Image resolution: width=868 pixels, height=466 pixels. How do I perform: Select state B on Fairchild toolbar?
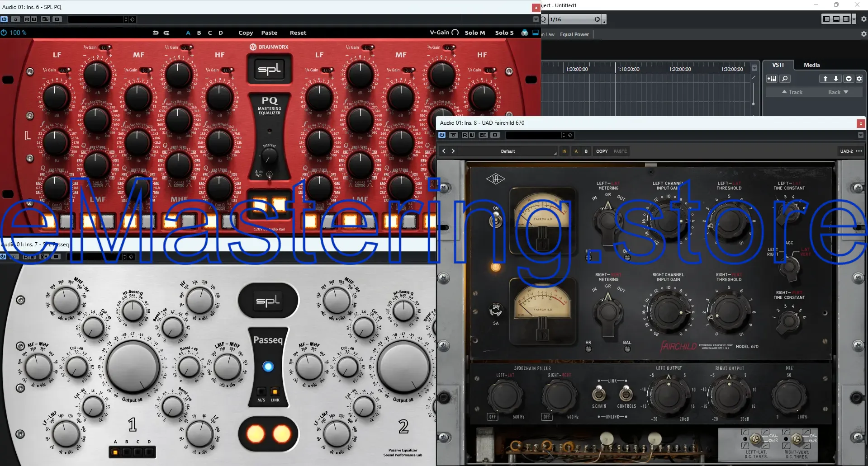point(586,151)
